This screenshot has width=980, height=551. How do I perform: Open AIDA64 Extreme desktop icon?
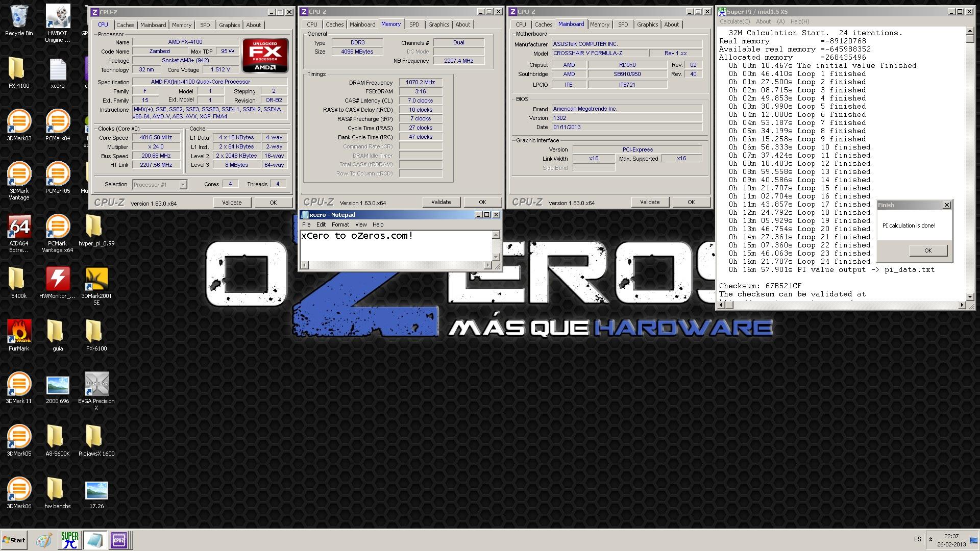pos(19,234)
